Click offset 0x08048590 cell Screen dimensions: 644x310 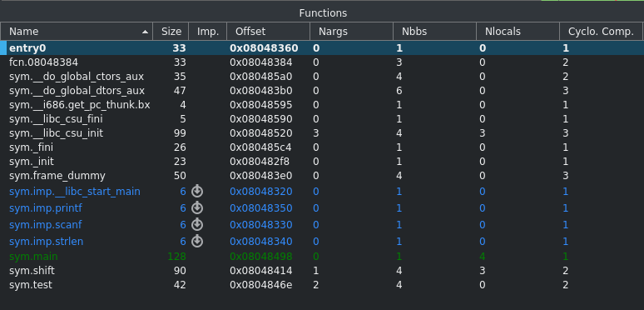click(x=260, y=119)
